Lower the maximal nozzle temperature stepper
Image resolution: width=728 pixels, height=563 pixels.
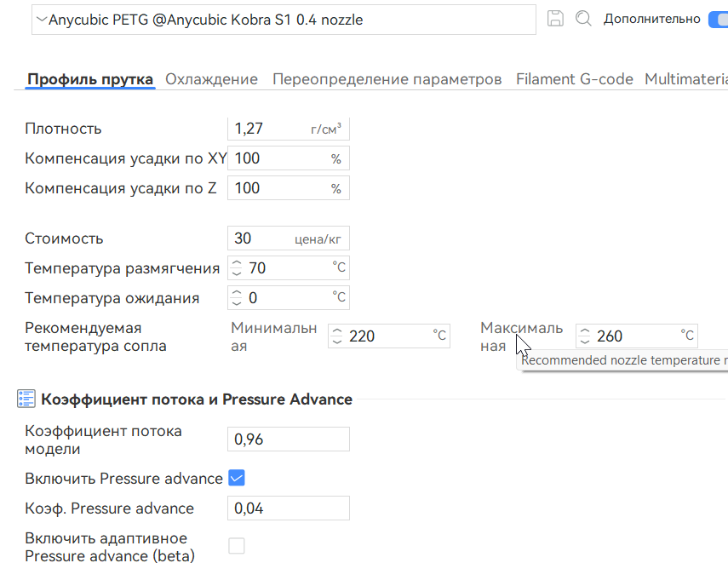585,340
